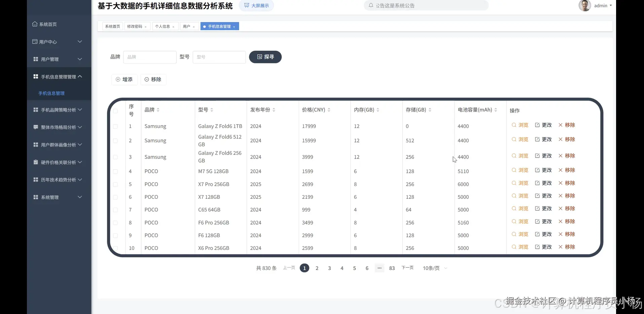Image resolution: width=644 pixels, height=314 pixels.
Task: Open the 10条/页 page size dropdown
Action: tap(435, 268)
